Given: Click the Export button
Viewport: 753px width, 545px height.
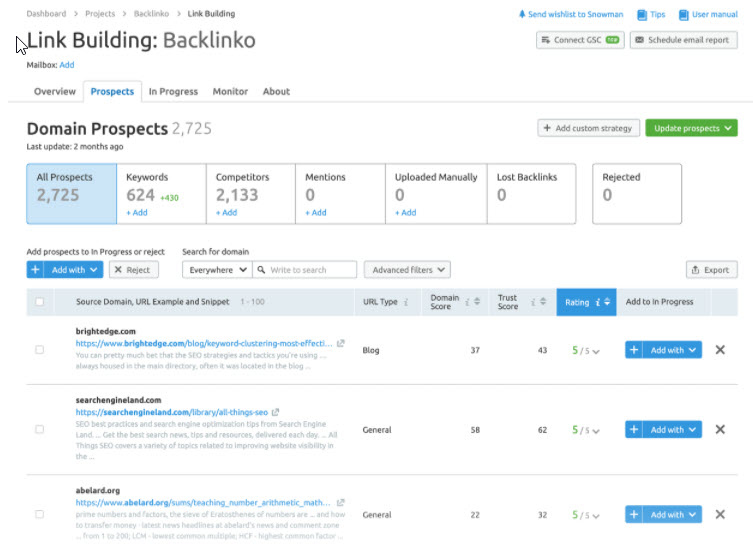Looking at the screenshot, I should point(712,270).
